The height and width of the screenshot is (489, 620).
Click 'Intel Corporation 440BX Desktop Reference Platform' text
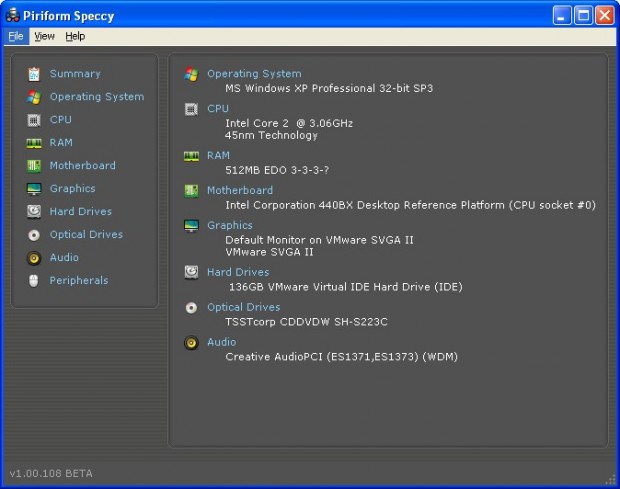[365, 205]
